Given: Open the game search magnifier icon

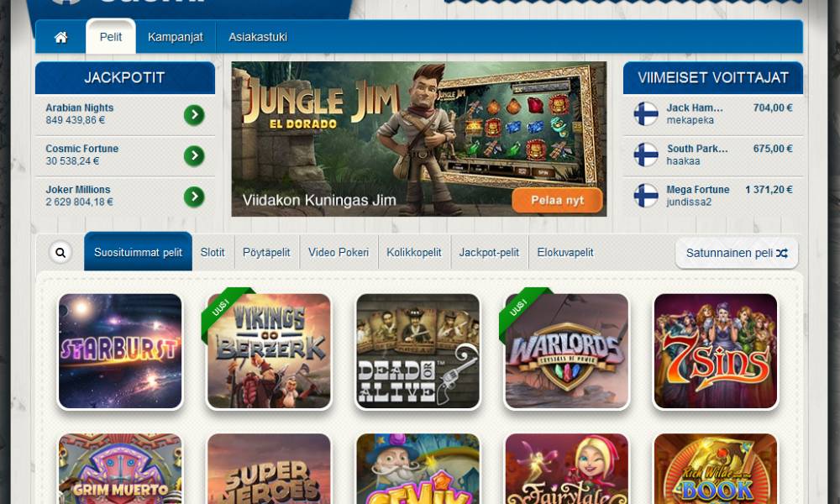Looking at the screenshot, I should click(60, 252).
